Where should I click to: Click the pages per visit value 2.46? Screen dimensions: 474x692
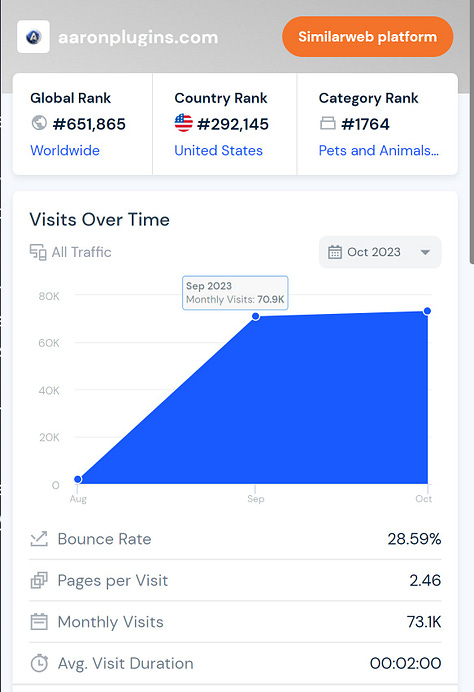click(425, 580)
